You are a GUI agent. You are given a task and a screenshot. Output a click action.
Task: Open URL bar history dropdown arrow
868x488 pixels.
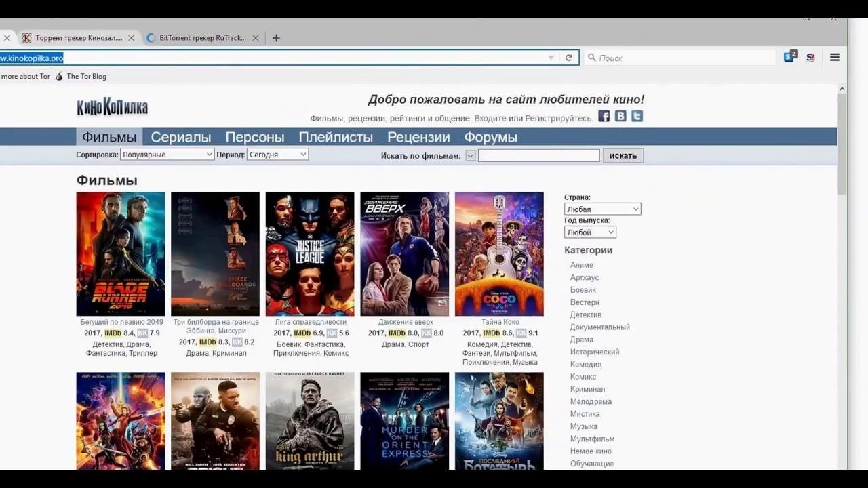click(x=551, y=58)
